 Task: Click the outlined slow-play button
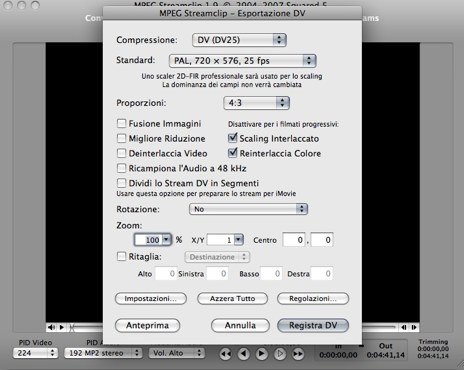coord(280,354)
